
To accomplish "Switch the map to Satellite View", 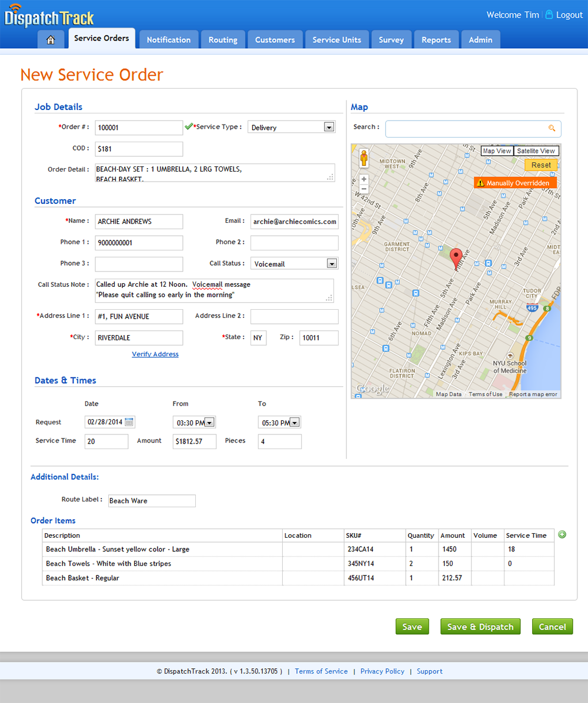I will coord(536,150).
